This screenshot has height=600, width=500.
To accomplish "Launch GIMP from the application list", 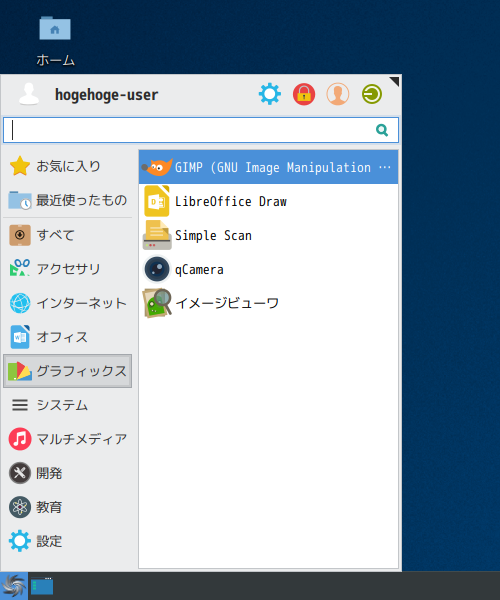I will point(268,167).
